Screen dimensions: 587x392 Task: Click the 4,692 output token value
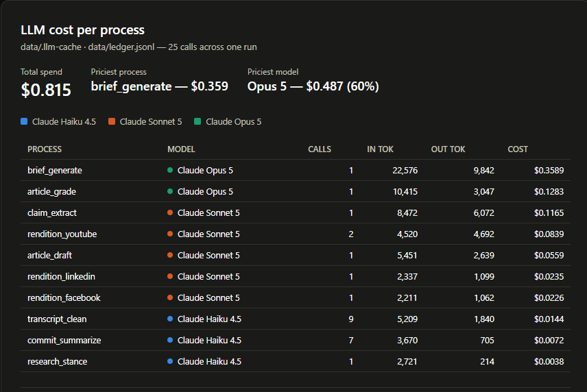coord(483,234)
